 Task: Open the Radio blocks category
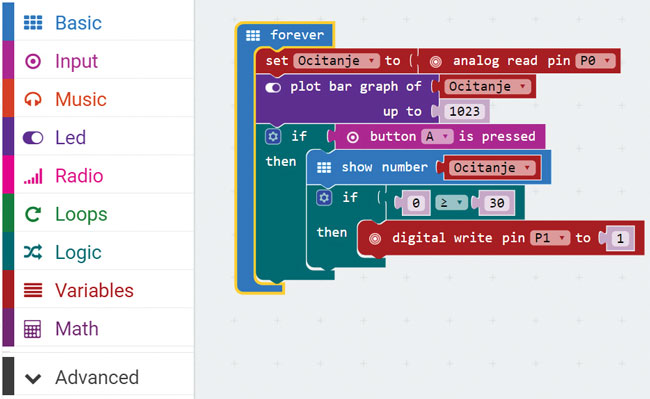click(98, 175)
